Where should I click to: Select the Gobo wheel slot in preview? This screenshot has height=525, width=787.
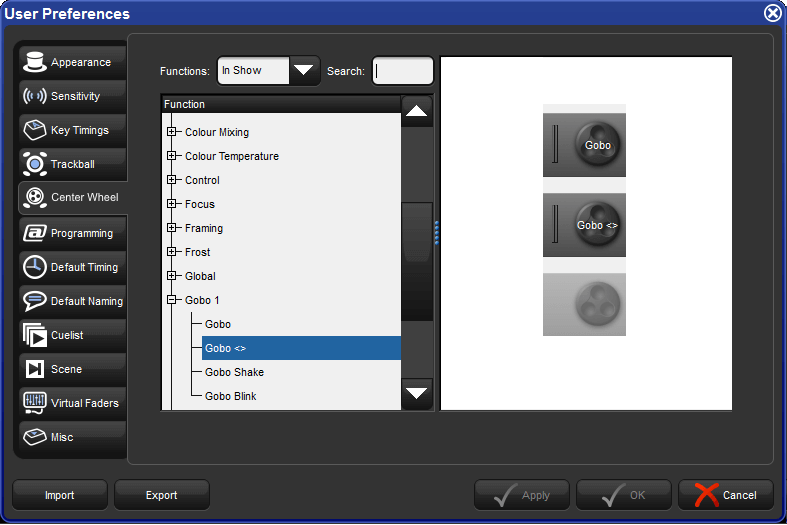tap(584, 145)
